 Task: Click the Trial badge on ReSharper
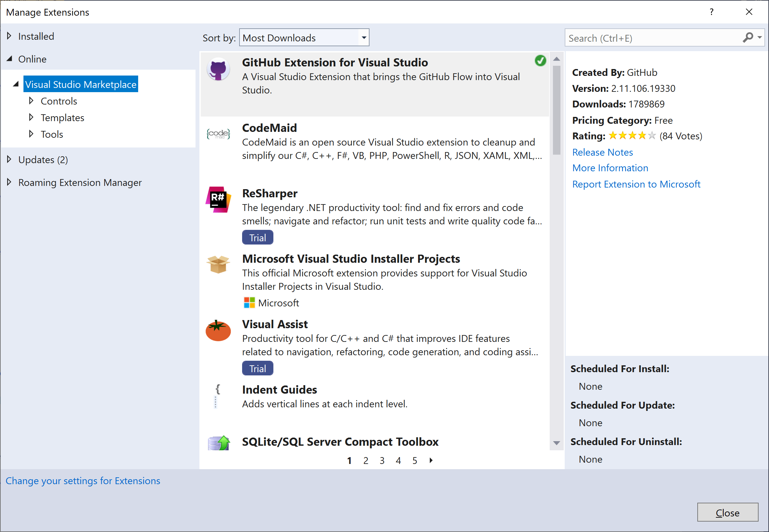[257, 237]
